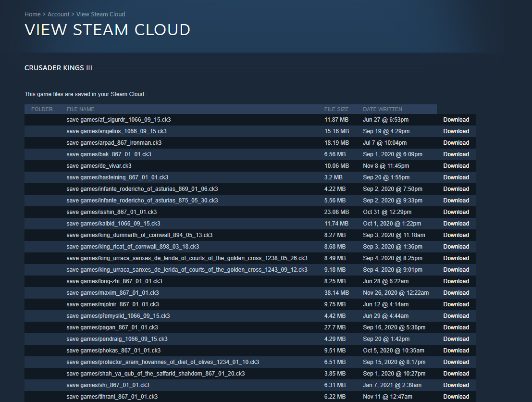This screenshot has width=532, height=402.
Task: Click date Jan 7, 2021 @ 2:39am
Action: point(392,385)
